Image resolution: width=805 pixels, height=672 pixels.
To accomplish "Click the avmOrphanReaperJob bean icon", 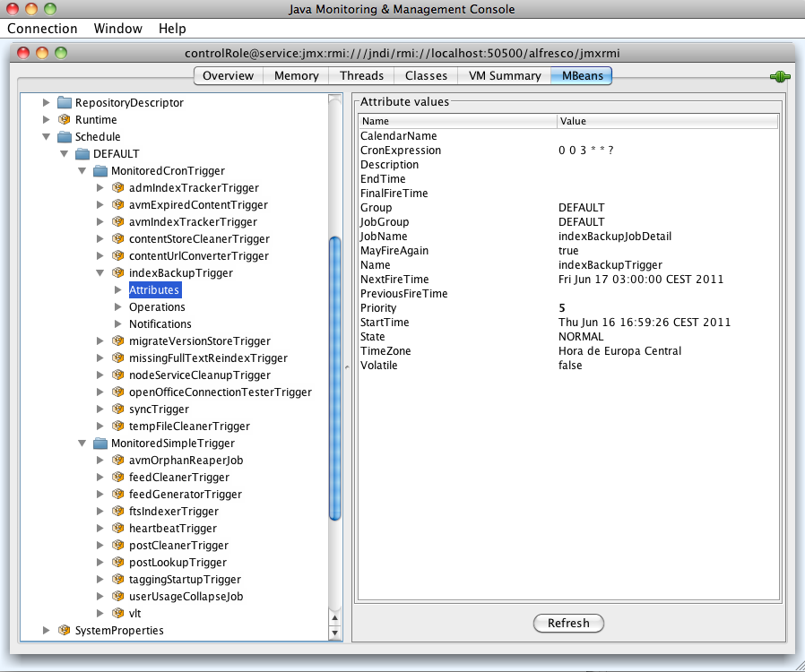I will pyautogui.click(x=118, y=460).
